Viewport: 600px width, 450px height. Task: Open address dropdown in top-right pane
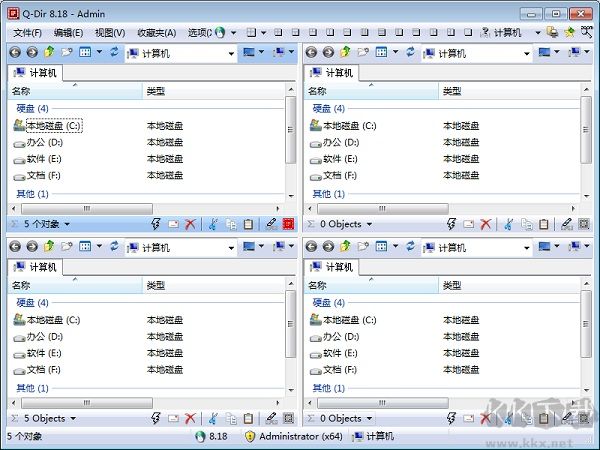click(527, 54)
